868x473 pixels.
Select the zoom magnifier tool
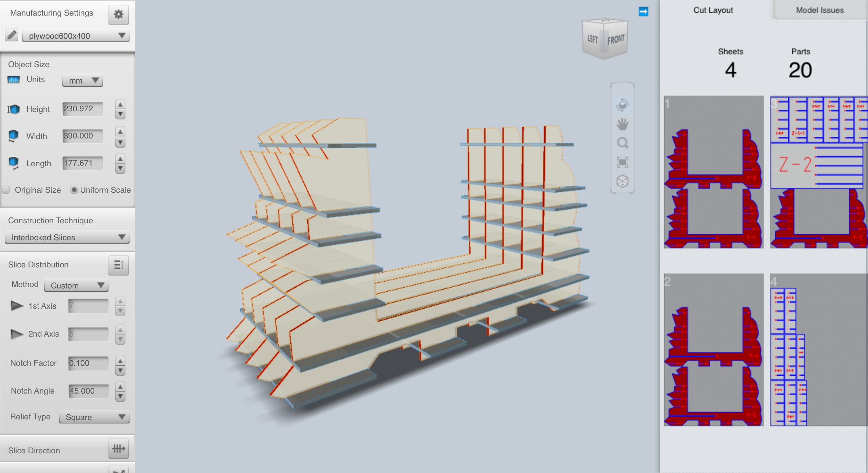point(623,143)
